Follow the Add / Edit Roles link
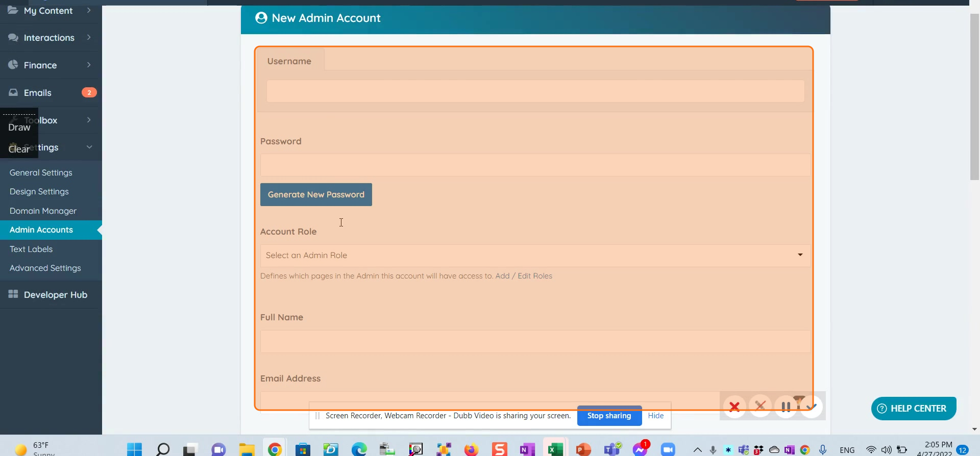This screenshot has height=456, width=980. (524, 276)
